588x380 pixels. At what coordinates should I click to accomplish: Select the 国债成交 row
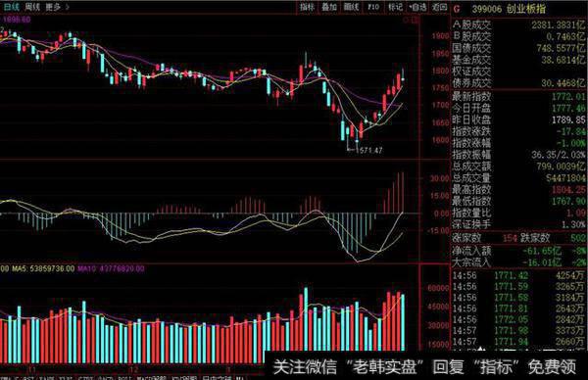tap(519, 48)
